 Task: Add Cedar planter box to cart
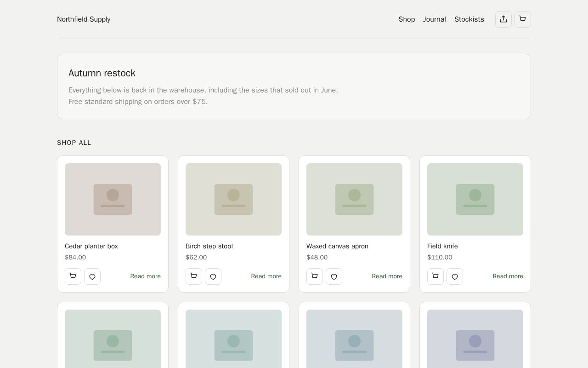click(x=73, y=276)
